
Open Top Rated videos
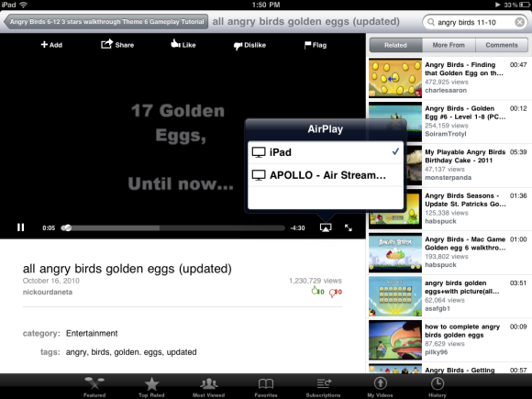coord(151,387)
